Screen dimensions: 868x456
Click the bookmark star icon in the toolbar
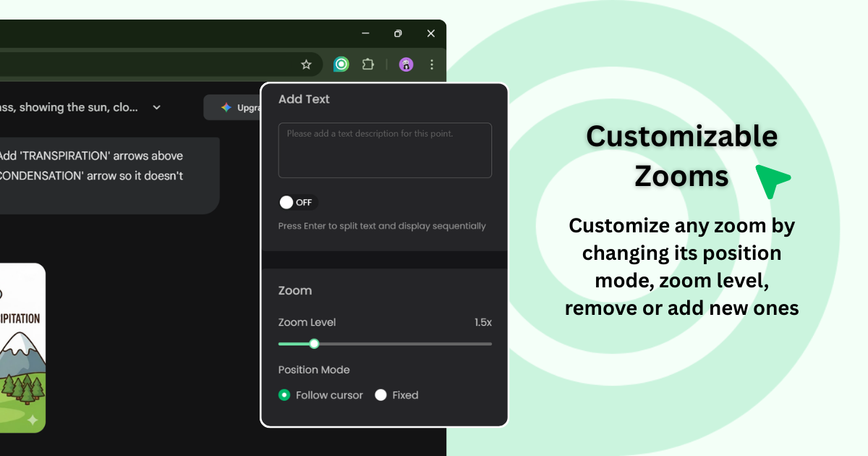point(305,64)
